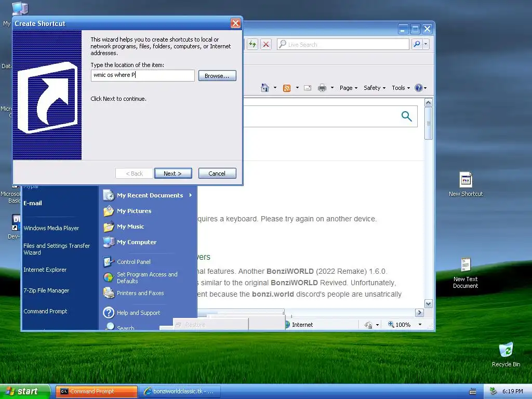Screen dimensions: 532x399
Task: Switch to bonziworldclassic.tk taskbar button
Action: pos(179,392)
